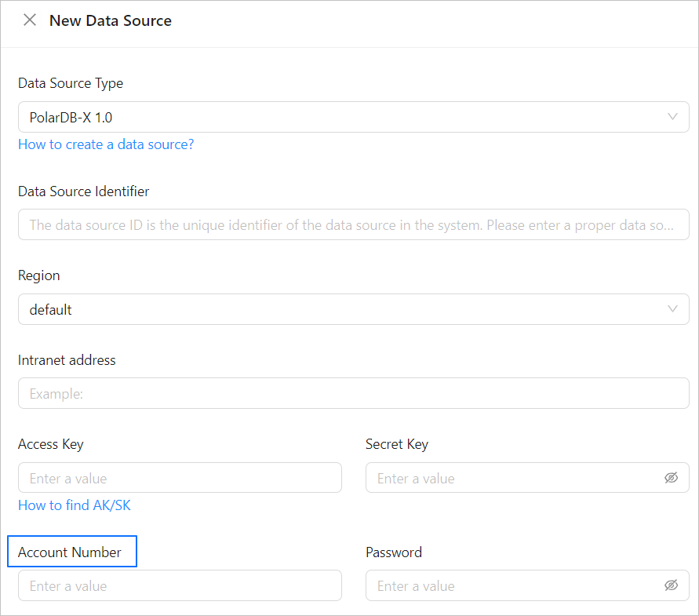Image resolution: width=699 pixels, height=616 pixels.
Task: Close the New Data Source panel
Action: [30, 20]
